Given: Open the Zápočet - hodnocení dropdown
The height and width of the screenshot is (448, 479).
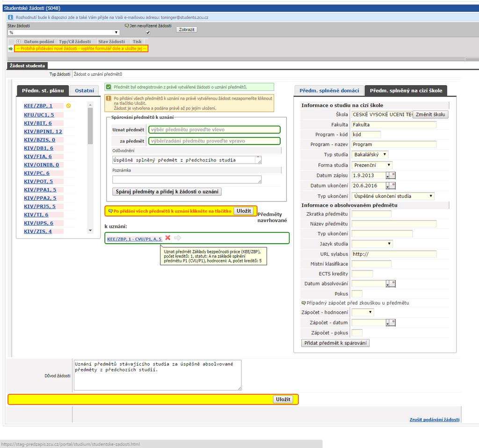Looking at the screenshot, I should tap(363, 312).
